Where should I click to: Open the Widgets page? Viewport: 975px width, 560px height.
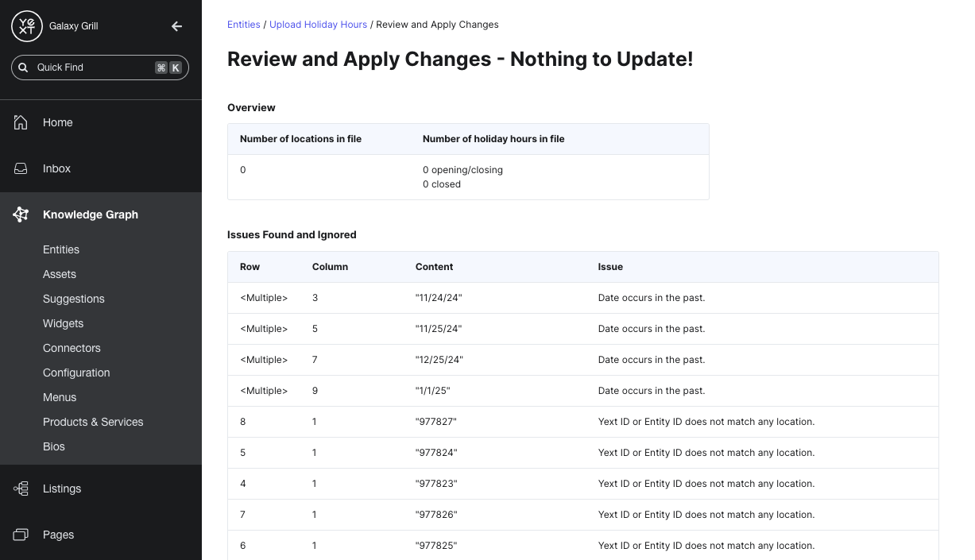pos(63,323)
